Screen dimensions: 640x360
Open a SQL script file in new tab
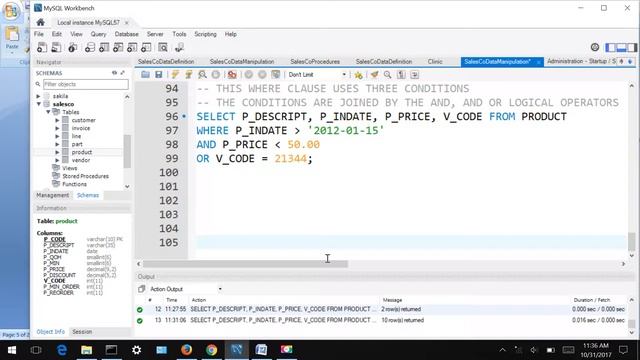coord(56,47)
